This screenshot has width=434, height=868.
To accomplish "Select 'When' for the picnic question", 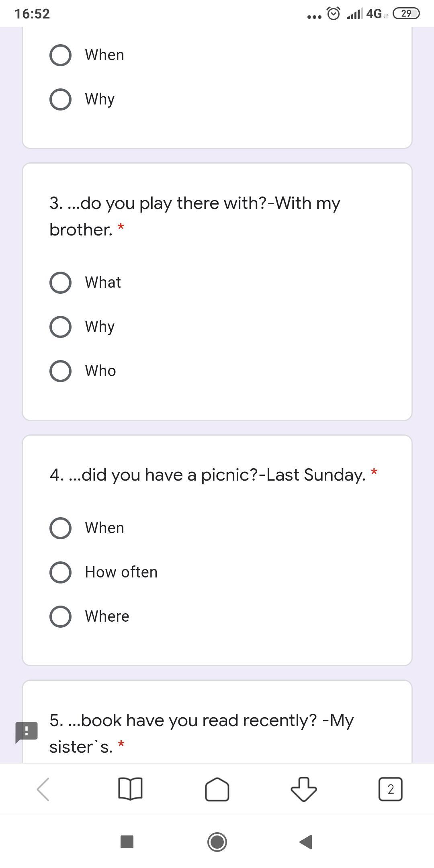I will tap(87, 528).
